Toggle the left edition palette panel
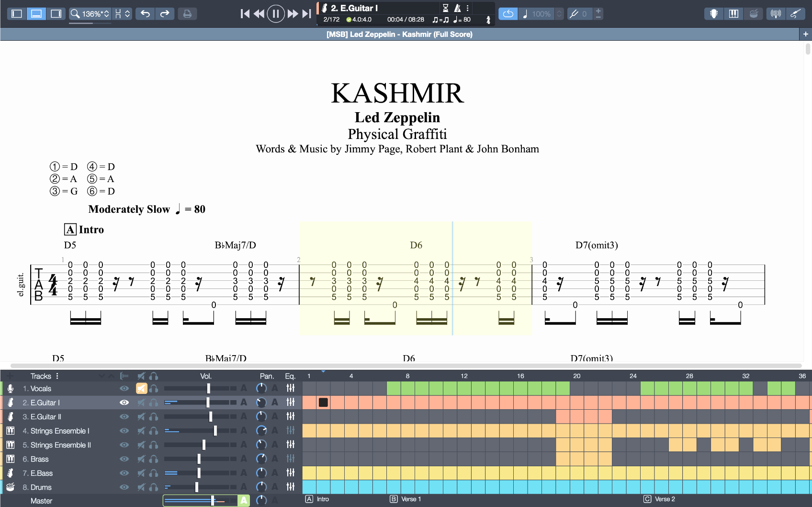The width and height of the screenshot is (812, 507). click(x=17, y=13)
